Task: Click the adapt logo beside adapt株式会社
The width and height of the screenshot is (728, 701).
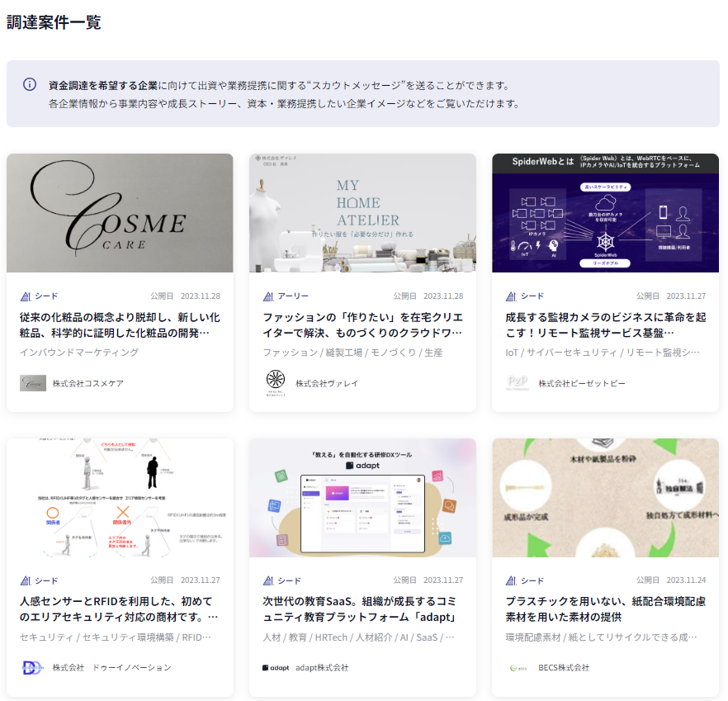Action: click(276, 667)
